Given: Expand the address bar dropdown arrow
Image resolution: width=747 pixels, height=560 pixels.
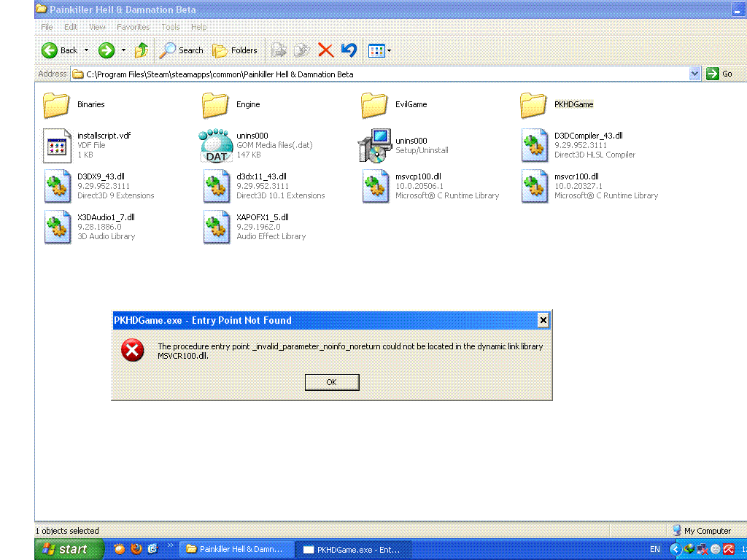Looking at the screenshot, I should [694, 74].
